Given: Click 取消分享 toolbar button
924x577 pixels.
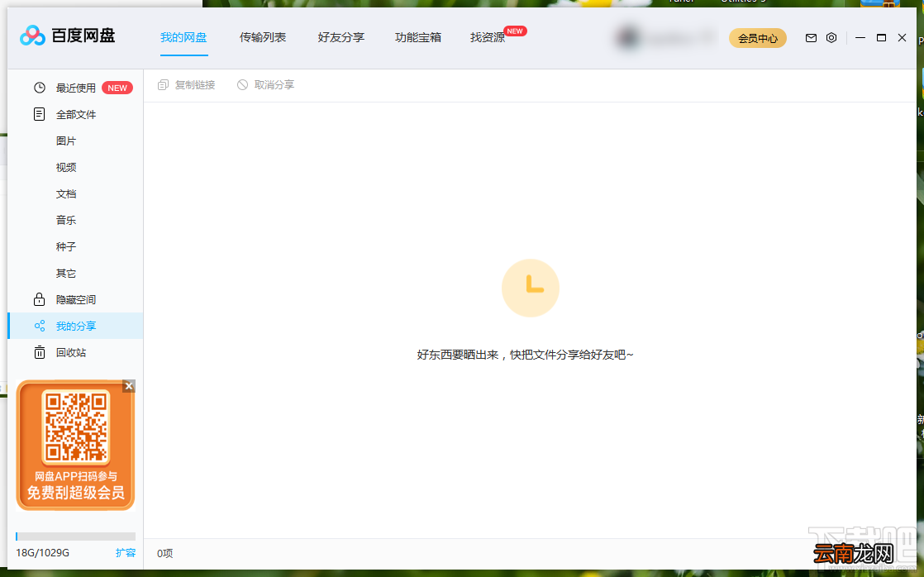Looking at the screenshot, I should [x=266, y=85].
